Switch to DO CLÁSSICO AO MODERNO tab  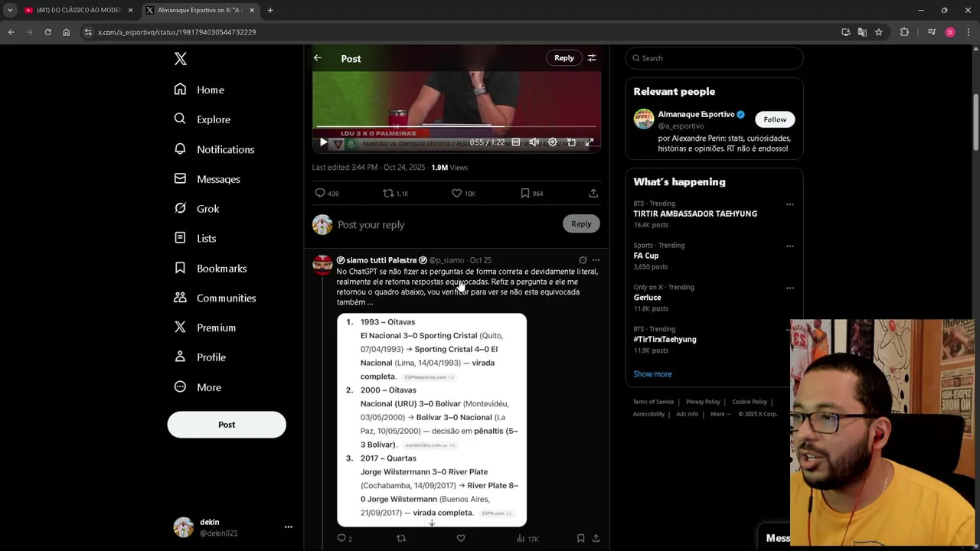pos(79,10)
